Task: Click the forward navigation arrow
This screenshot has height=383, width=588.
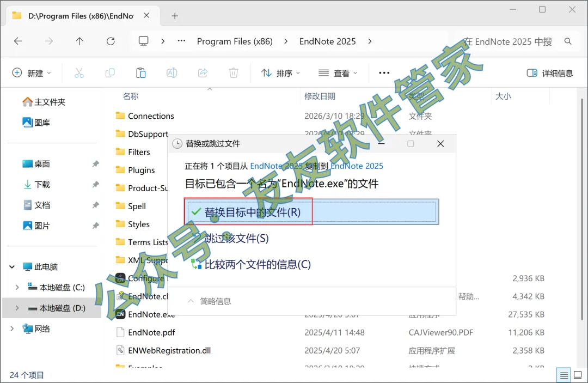Action: click(x=49, y=41)
